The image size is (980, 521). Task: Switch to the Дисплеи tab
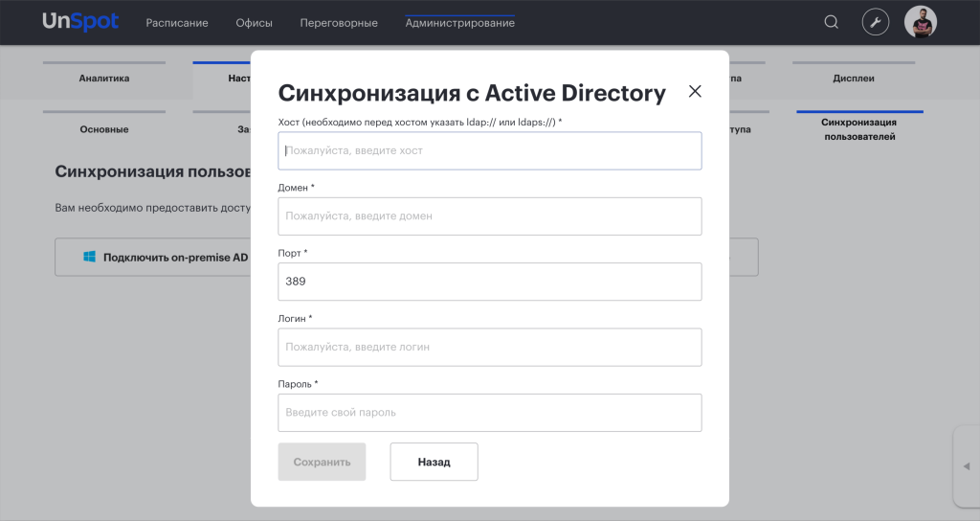(x=853, y=79)
